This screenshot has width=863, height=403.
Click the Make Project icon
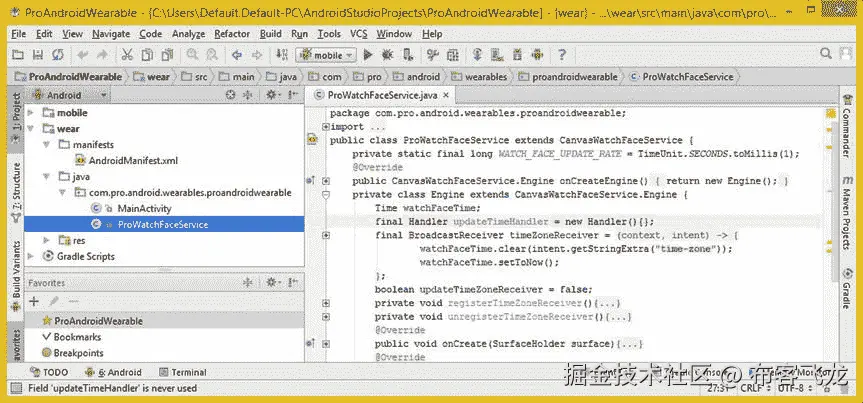(x=282, y=55)
